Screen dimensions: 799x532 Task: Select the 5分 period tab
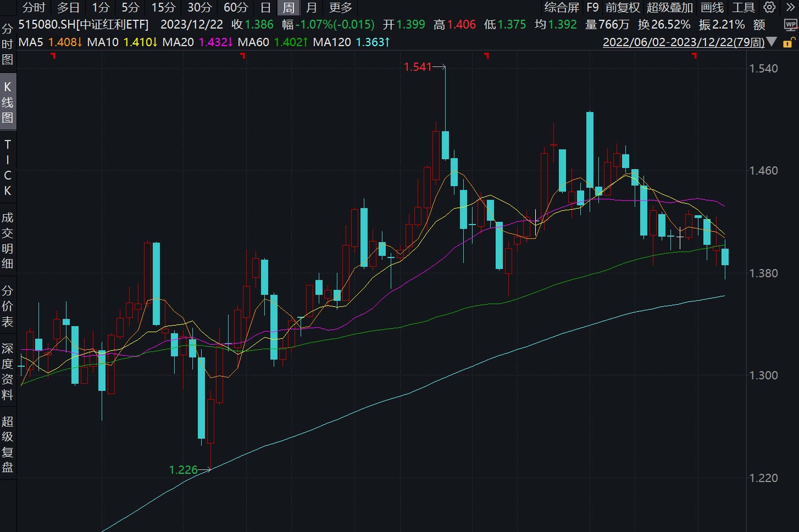click(x=130, y=8)
